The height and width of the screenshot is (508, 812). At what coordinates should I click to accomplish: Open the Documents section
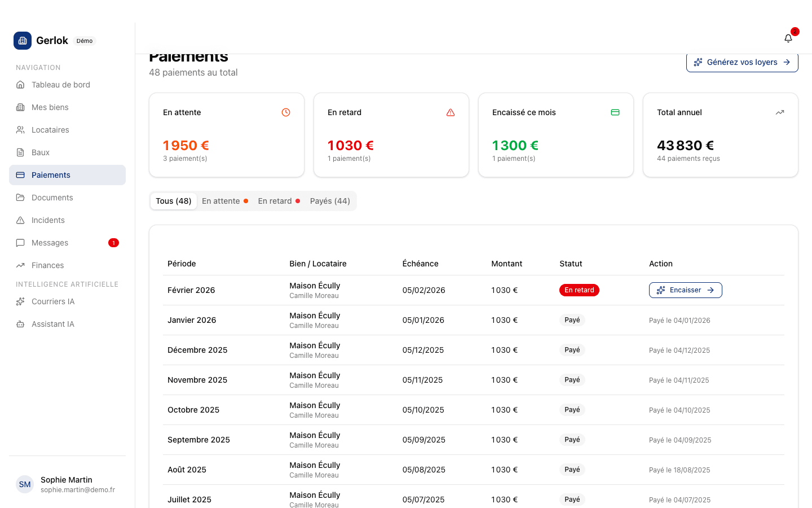click(x=52, y=198)
